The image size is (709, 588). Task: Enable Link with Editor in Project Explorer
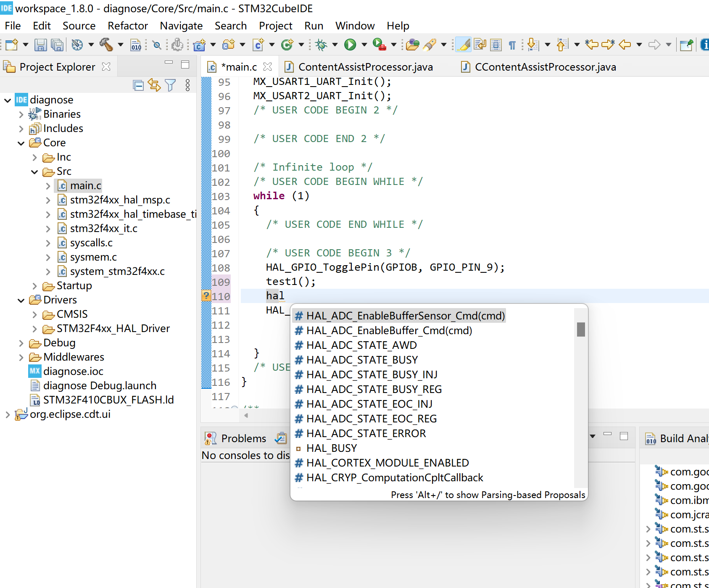click(x=154, y=85)
